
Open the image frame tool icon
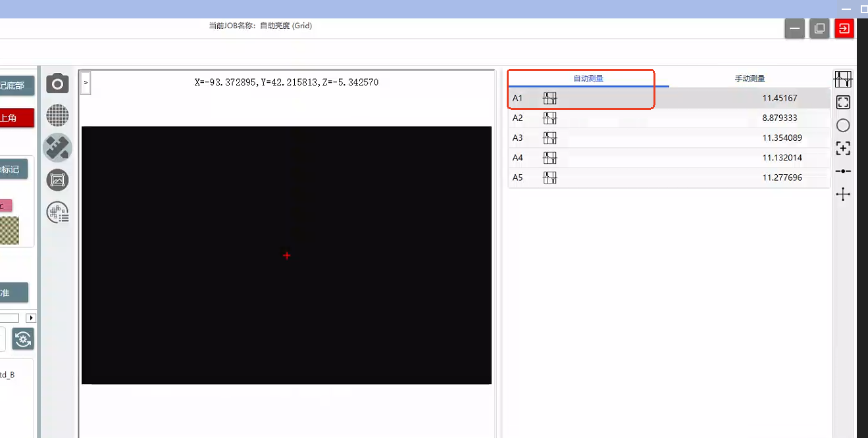(x=57, y=180)
